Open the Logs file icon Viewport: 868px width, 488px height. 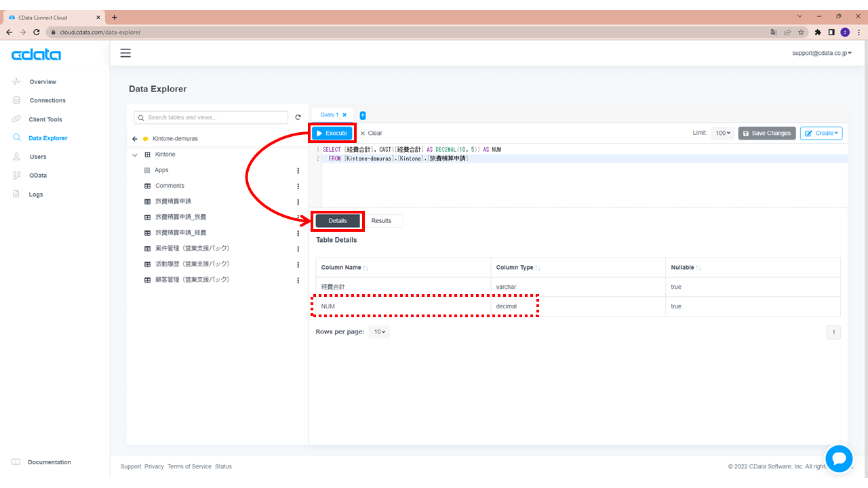point(16,195)
